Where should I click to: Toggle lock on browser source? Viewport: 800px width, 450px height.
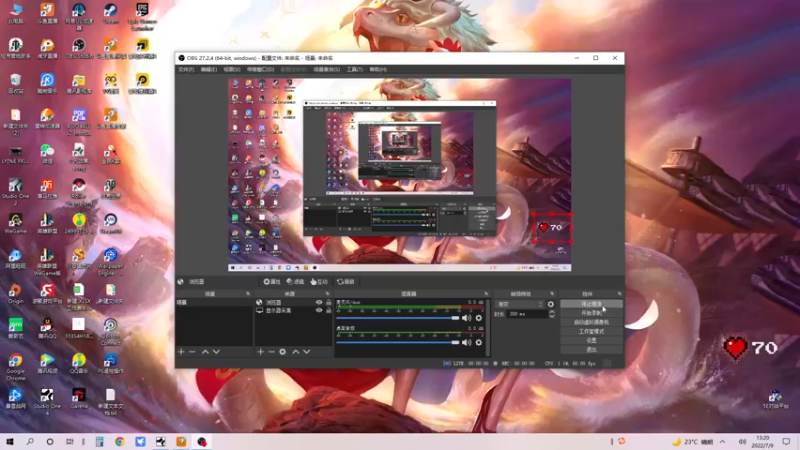point(329,303)
